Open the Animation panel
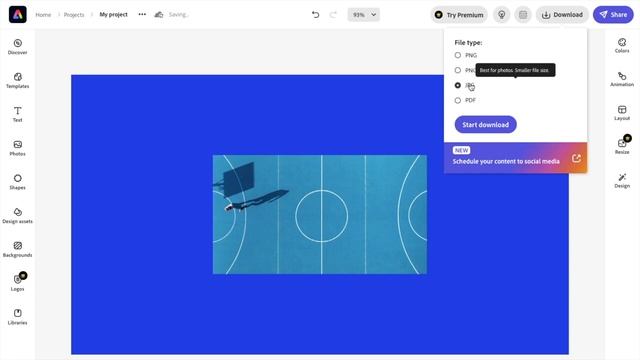The height and width of the screenshot is (360, 640). point(622,79)
